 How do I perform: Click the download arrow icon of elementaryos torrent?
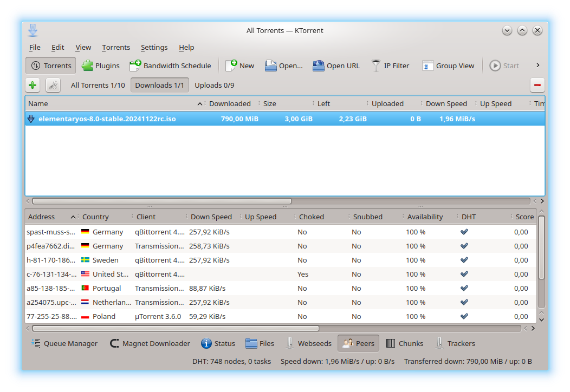[x=31, y=119]
